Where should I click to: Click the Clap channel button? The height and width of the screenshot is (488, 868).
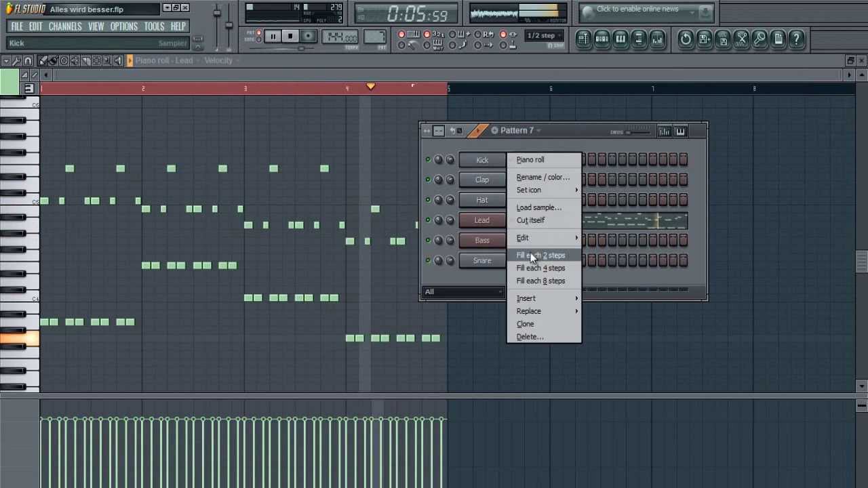point(482,180)
